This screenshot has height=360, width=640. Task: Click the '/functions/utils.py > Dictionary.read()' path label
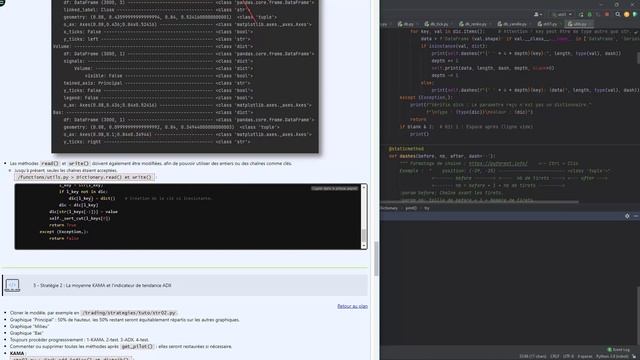84,178
